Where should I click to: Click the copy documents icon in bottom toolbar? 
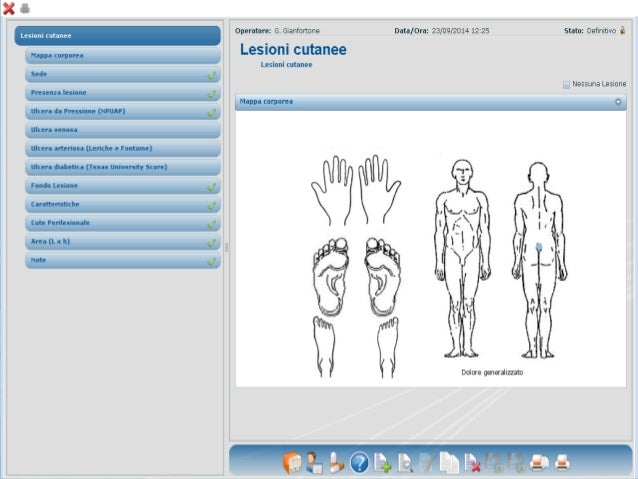point(450,461)
